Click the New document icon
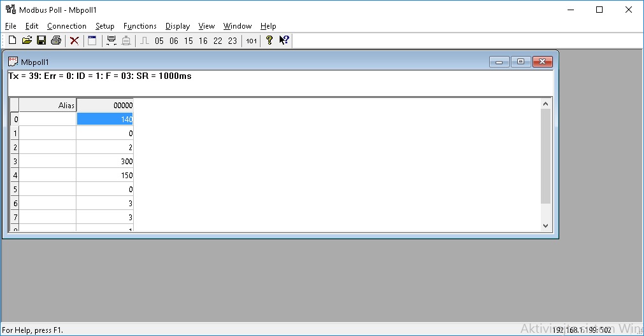The image size is (644, 336). [12, 41]
